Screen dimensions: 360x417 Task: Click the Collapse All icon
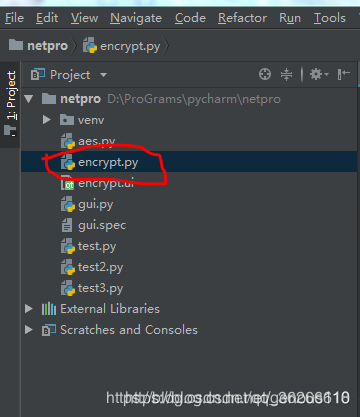pyautogui.click(x=286, y=74)
